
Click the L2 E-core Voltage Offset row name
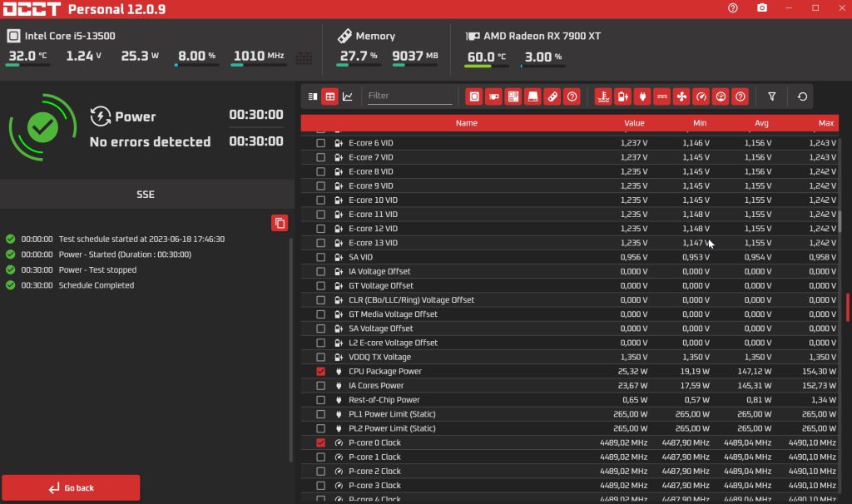(x=393, y=343)
